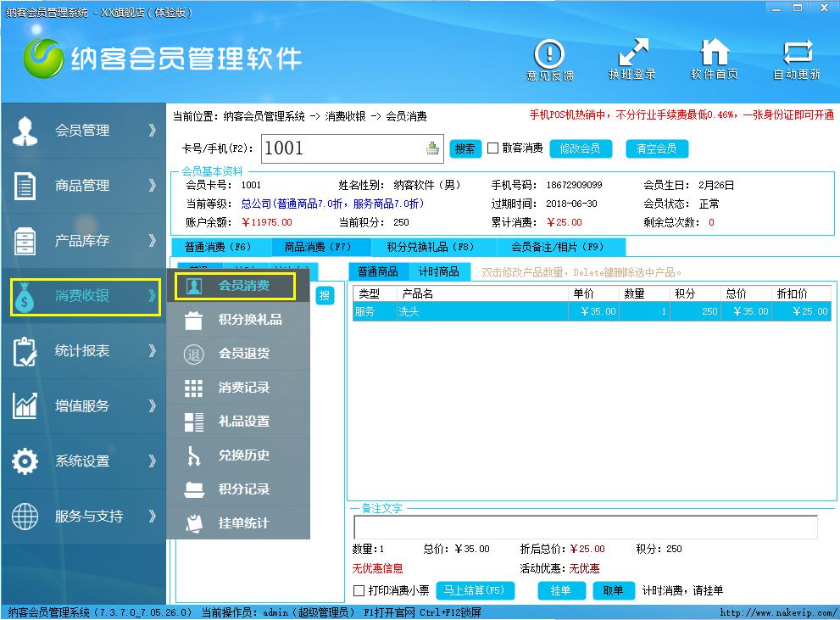
Task: Click the 清空会员 button
Action: click(x=656, y=148)
